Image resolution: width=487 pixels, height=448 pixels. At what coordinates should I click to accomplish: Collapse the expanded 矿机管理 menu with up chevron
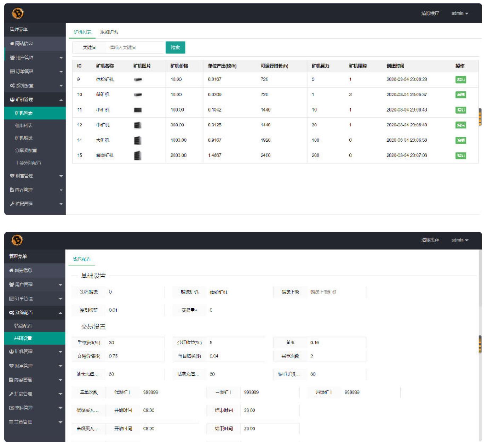pyautogui.click(x=61, y=100)
